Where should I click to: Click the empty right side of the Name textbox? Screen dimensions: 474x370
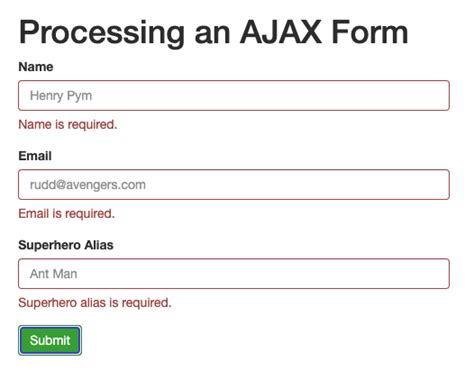333,95
